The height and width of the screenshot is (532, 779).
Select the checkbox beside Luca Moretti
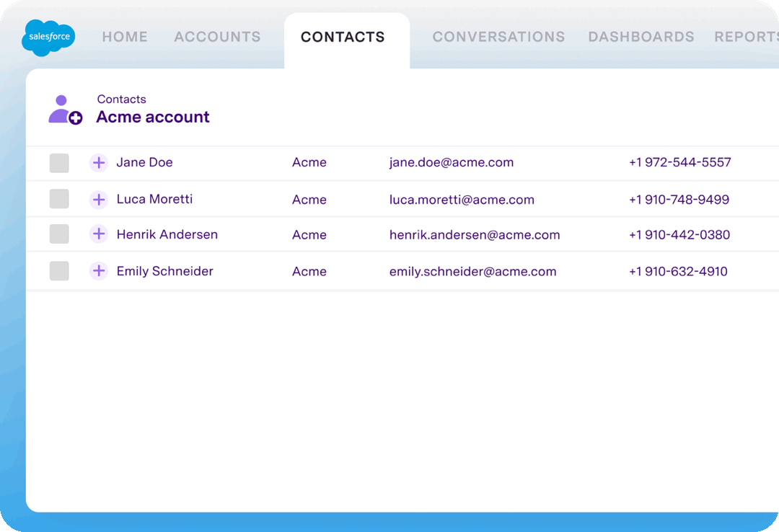click(58, 199)
